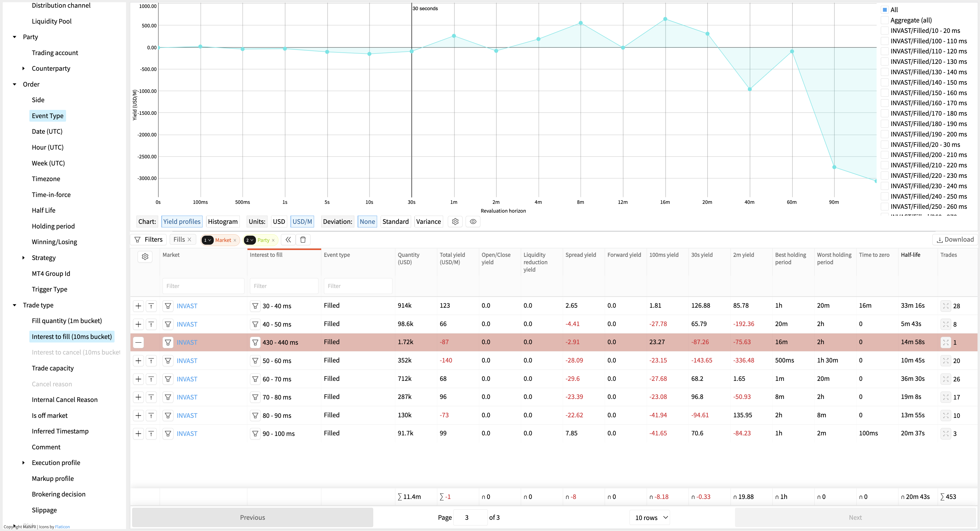Enable INVAST/Filled/150 - 160 ms series

(885, 92)
